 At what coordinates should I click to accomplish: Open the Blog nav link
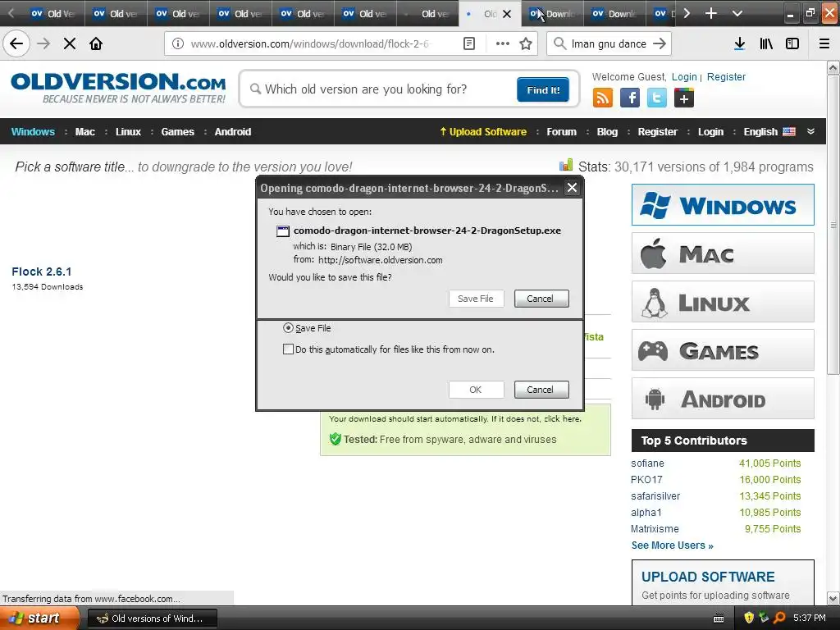click(x=607, y=132)
